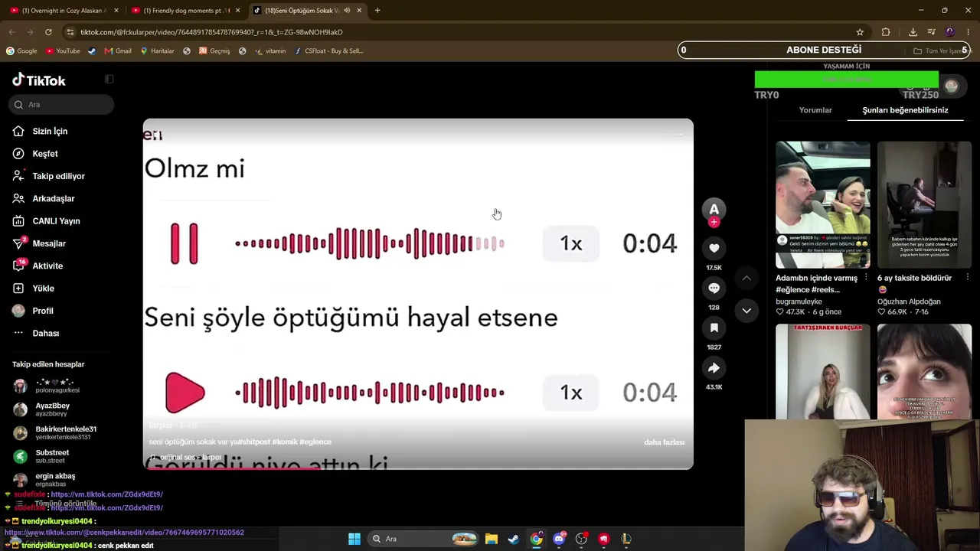
Task: Click the TikTok search field
Action: [63, 104]
